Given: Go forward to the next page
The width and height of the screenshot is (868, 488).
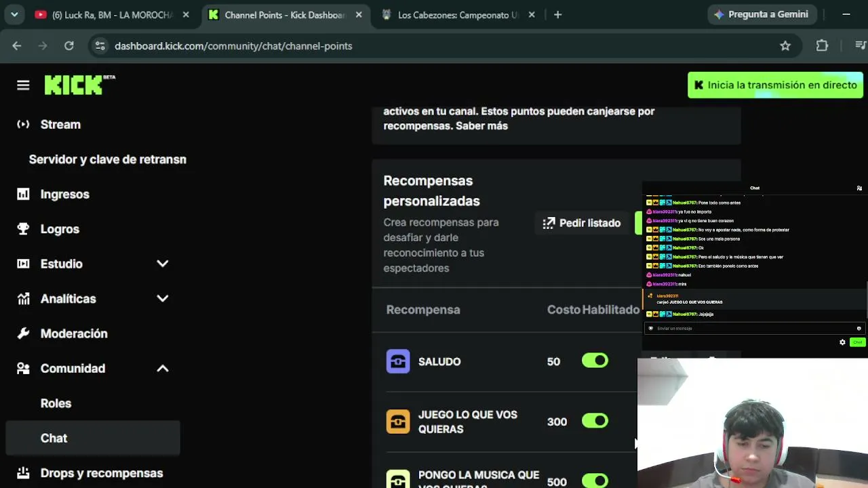Looking at the screenshot, I should (x=43, y=46).
